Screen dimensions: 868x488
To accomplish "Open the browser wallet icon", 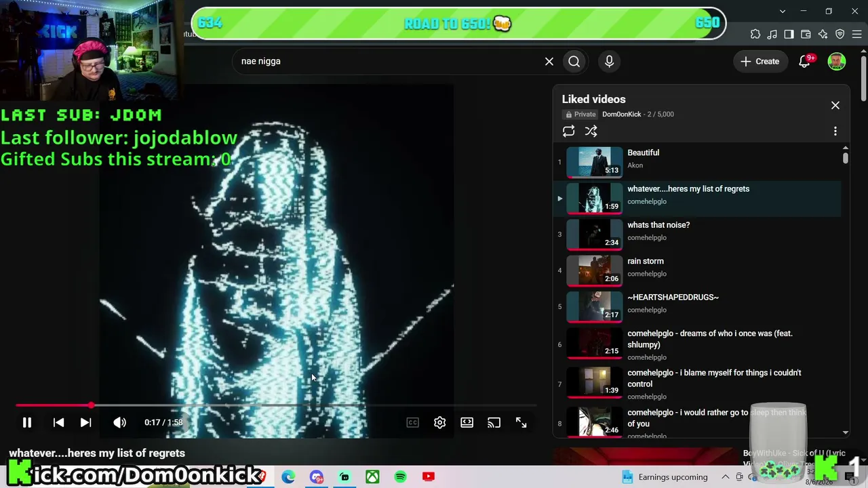I will point(806,34).
